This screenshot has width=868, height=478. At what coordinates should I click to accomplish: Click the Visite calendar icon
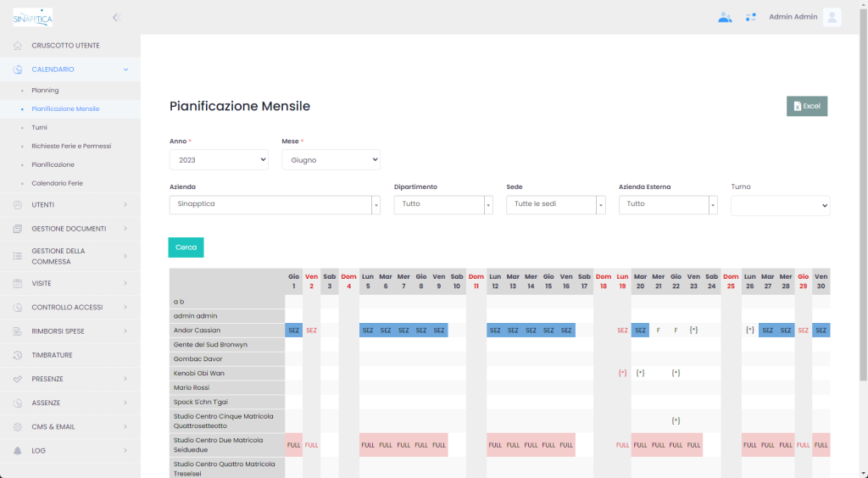click(18, 283)
